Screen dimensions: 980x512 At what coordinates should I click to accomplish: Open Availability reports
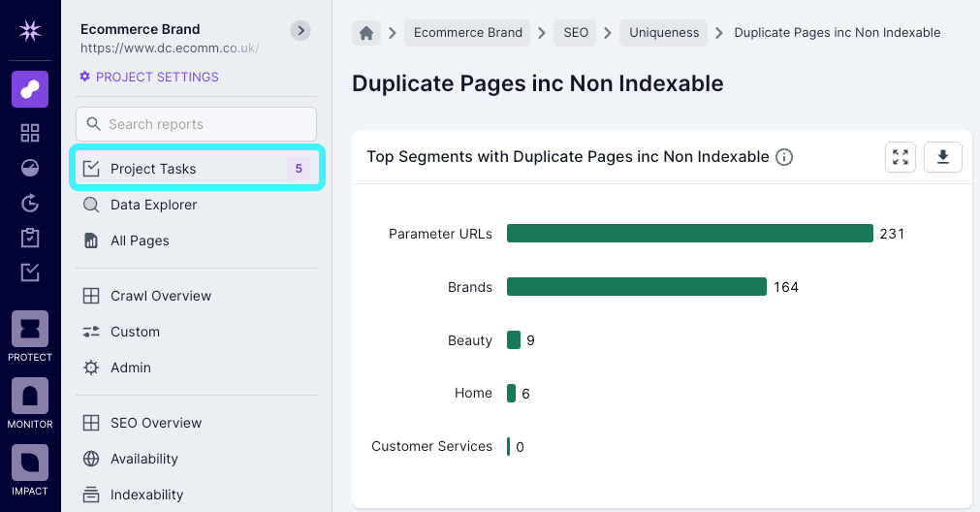[196, 459]
